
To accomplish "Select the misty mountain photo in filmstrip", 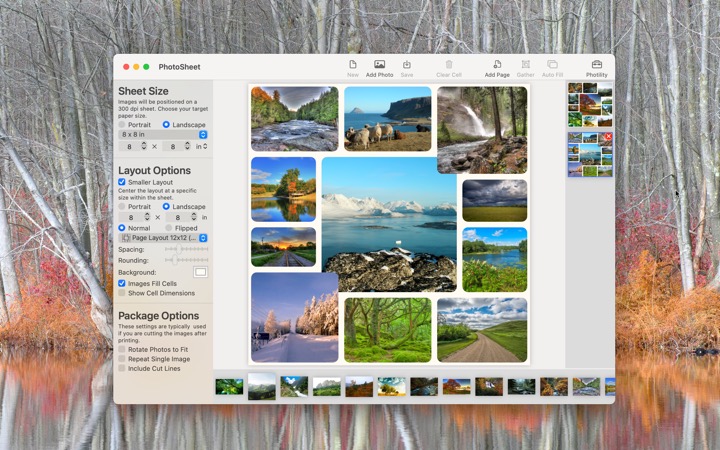I will coord(262,386).
